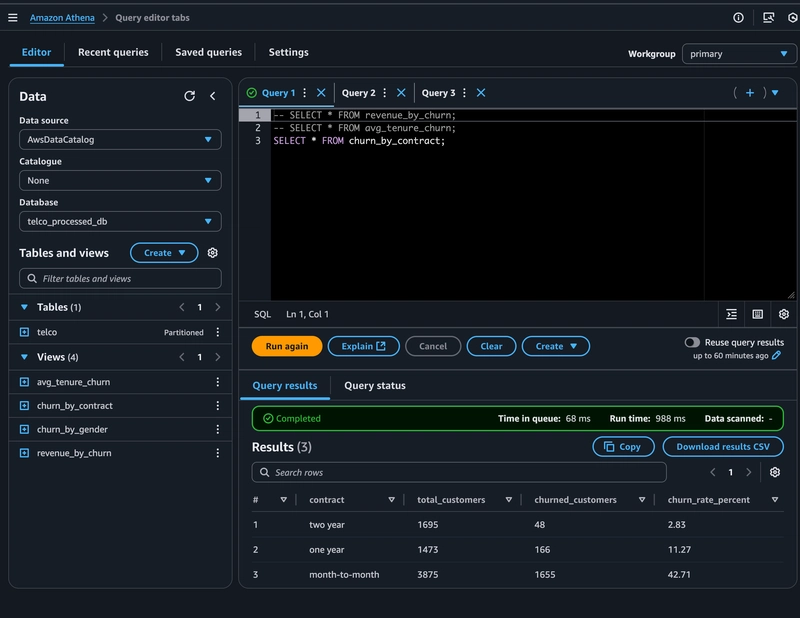800x618 pixels.
Task: Add a new query tab
Action: coord(750,93)
